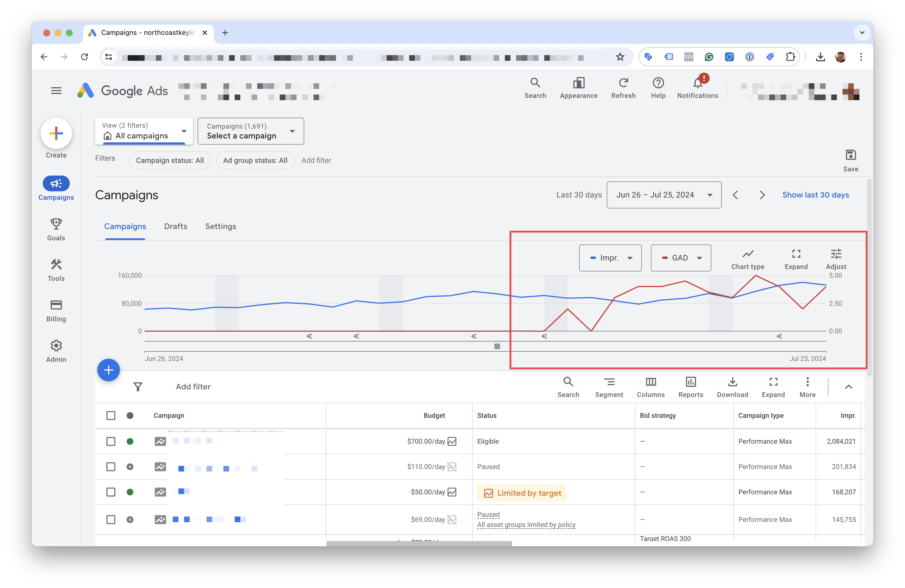Toggle the select all campaigns checkbox

pyautogui.click(x=111, y=415)
